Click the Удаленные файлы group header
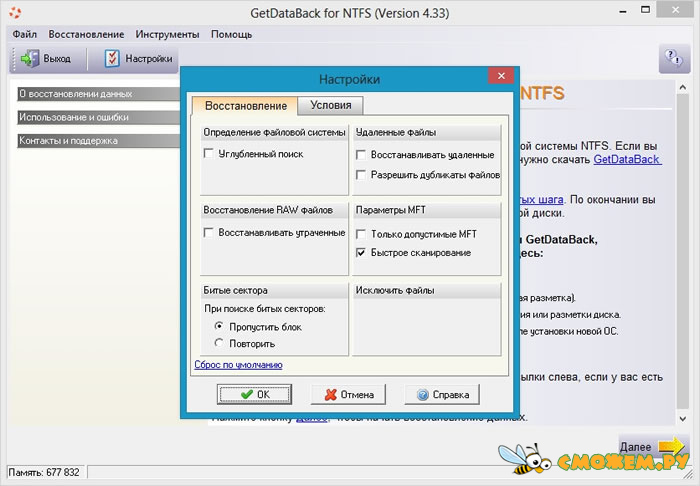This screenshot has height=486, width=700. [426, 132]
